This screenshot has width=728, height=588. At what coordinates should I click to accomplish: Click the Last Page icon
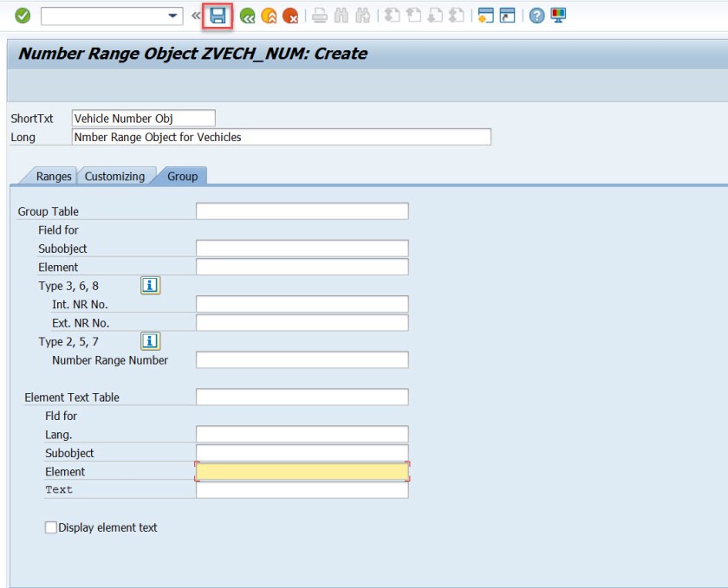(457, 16)
